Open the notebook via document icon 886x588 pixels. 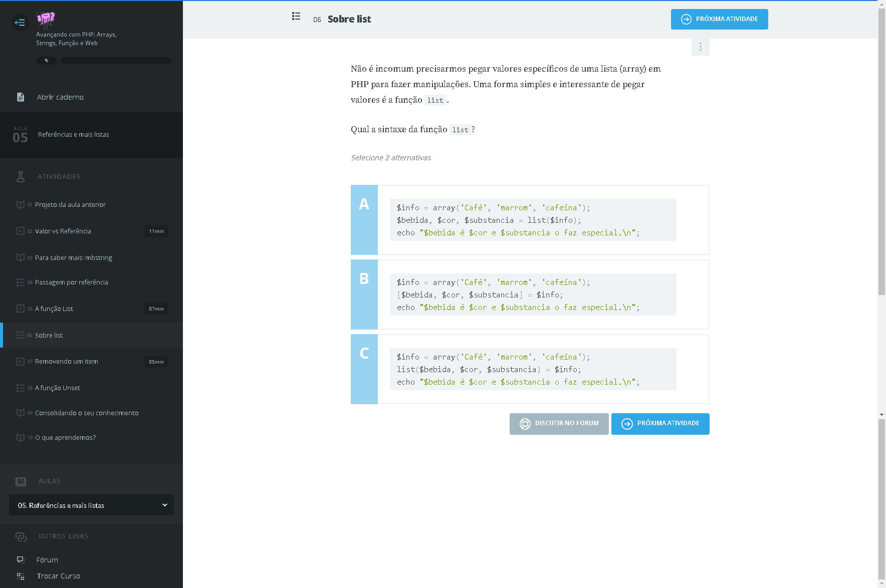click(21, 97)
